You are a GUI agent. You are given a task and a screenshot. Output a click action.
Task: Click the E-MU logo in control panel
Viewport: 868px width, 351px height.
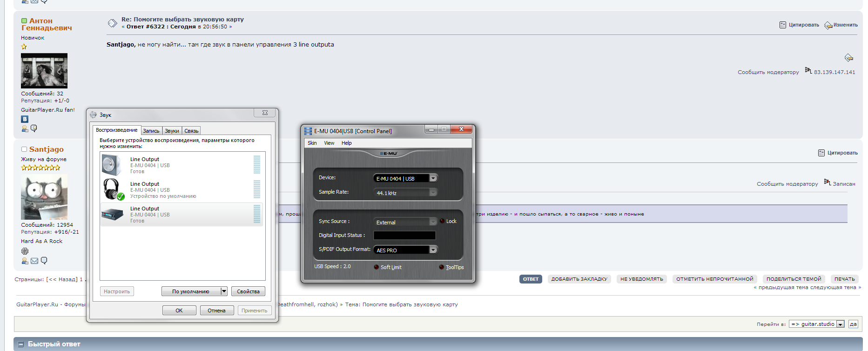coord(388,154)
